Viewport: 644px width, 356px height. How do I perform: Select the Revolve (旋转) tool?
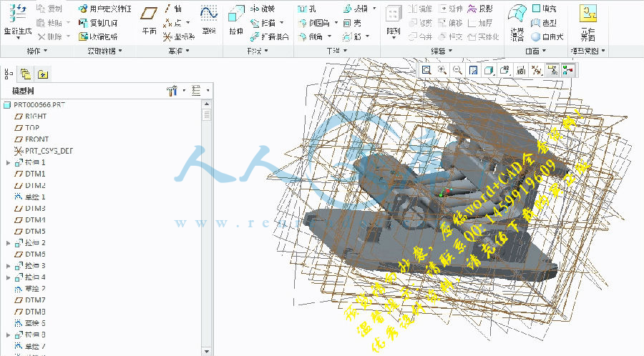[x=262, y=9]
